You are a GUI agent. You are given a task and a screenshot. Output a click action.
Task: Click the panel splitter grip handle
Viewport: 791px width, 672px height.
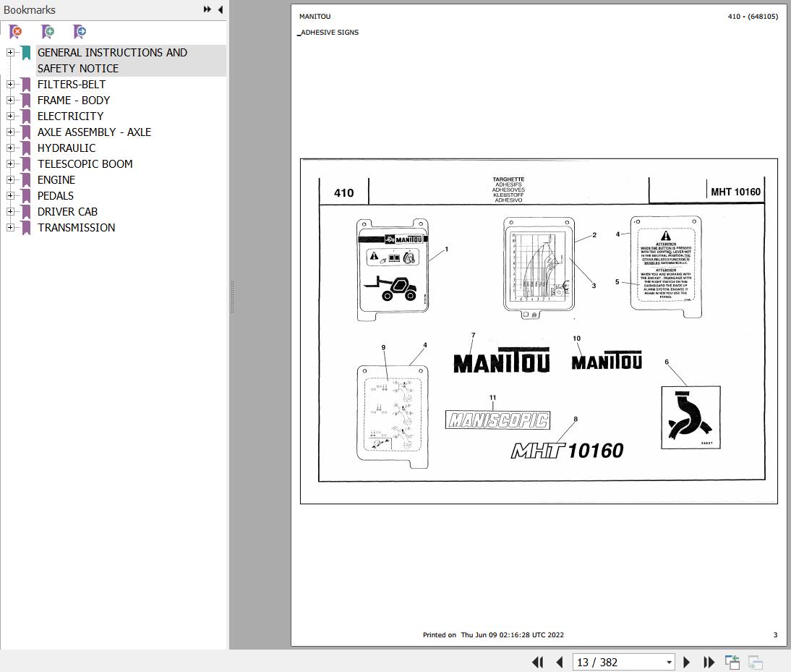tap(232, 297)
